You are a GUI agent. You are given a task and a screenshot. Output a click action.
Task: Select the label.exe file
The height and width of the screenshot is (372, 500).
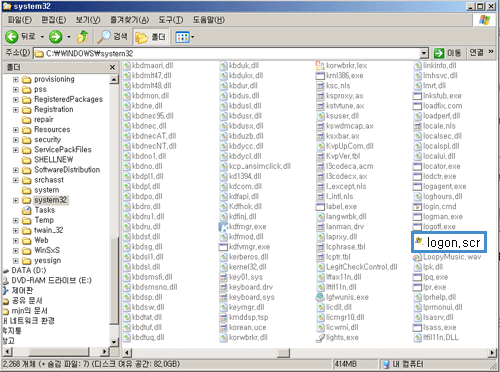[341, 207]
